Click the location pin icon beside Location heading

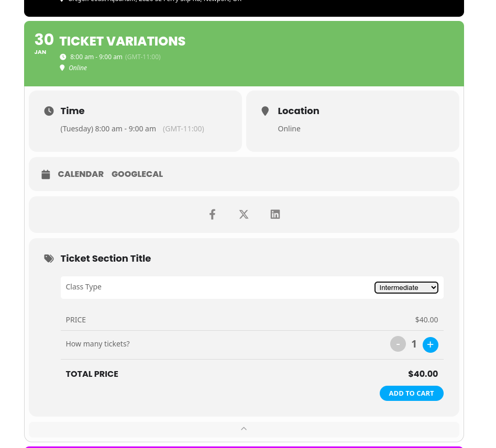click(265, 111)
